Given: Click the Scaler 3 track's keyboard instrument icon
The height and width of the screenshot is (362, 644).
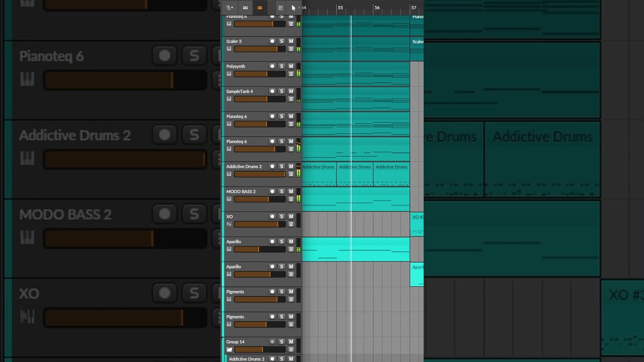Looking at the screenshot, I should click(x=229, y=49).
